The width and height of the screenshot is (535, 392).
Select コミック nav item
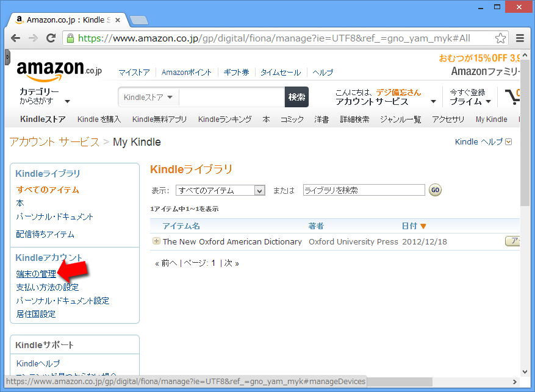[x=292, y=119]
